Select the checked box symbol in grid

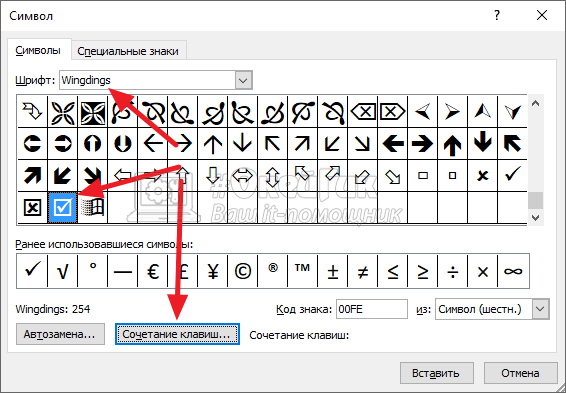62,207
